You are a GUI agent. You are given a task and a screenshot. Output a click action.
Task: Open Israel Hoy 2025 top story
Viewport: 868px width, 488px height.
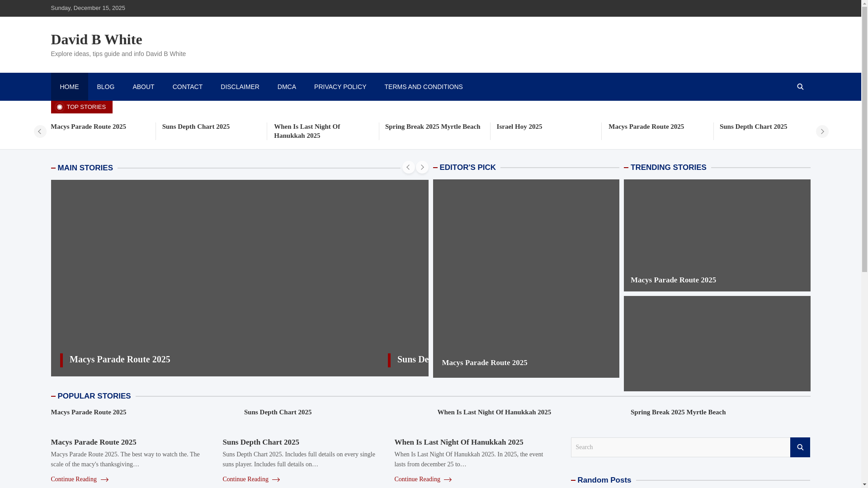coord(519,127)
